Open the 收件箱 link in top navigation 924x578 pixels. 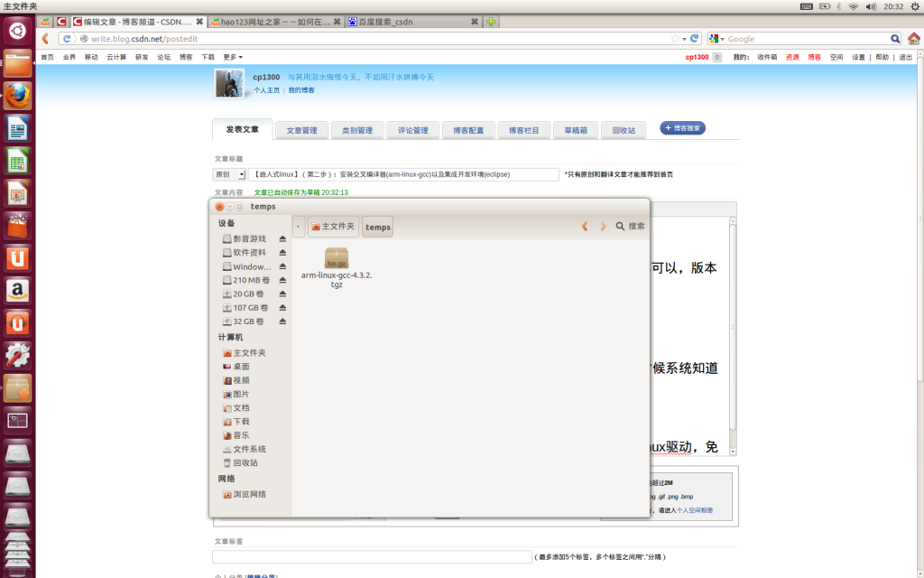point(767,57)
